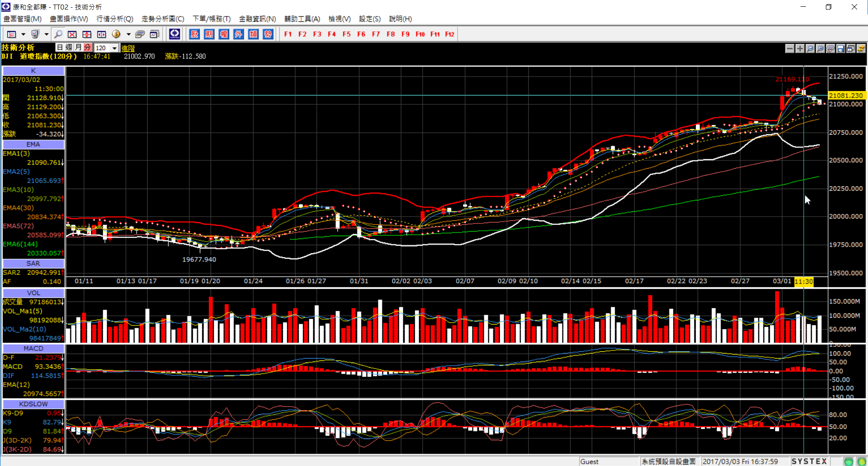
Task: Click the blue 股 stock category icon
Action: (194, 34)
